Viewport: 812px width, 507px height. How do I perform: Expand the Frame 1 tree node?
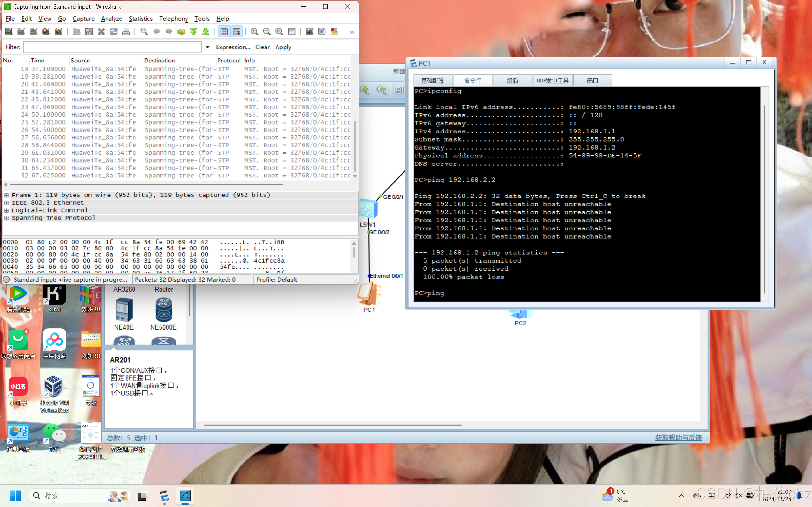[6, 195]
